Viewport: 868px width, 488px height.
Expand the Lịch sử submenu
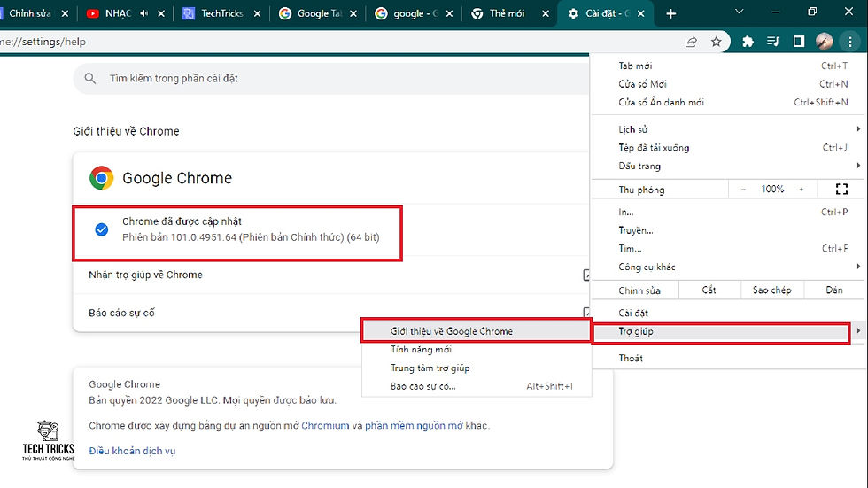[x=728, y=129]
